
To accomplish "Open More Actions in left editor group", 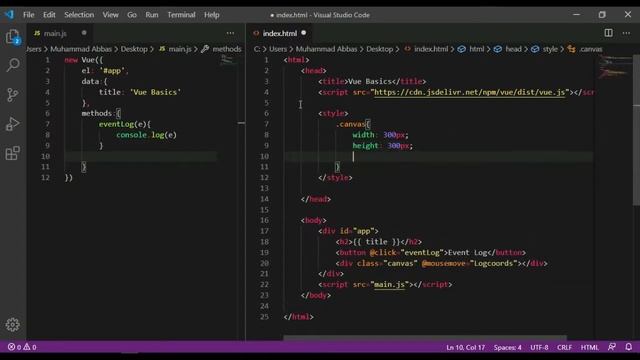I will coord(230,33).
